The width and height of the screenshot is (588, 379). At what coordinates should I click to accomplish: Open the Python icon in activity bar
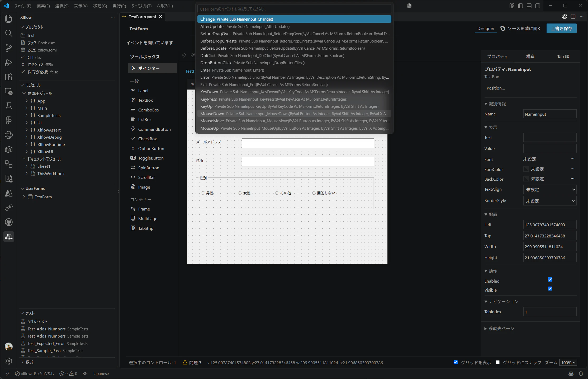click(9, 135)
